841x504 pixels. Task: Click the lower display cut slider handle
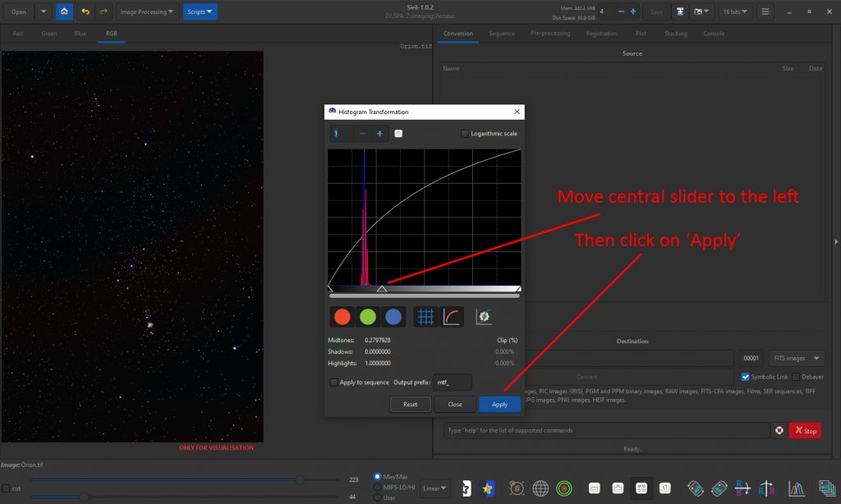click(85, 497)
